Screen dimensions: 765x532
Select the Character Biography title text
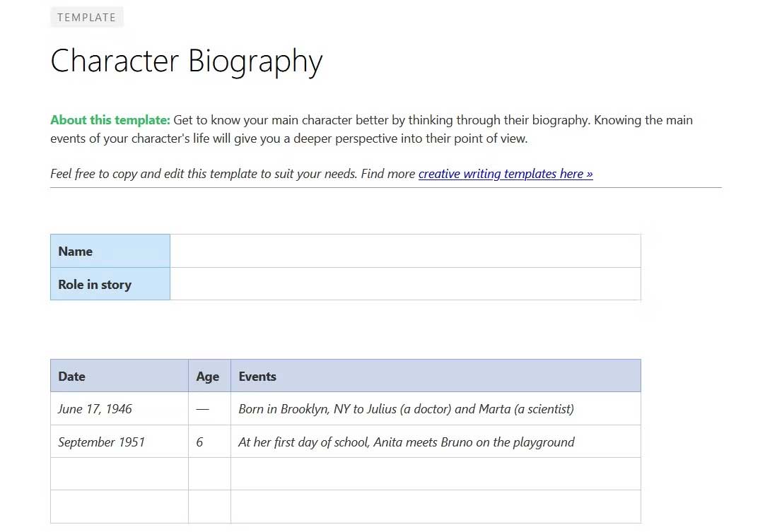[186, 61]
